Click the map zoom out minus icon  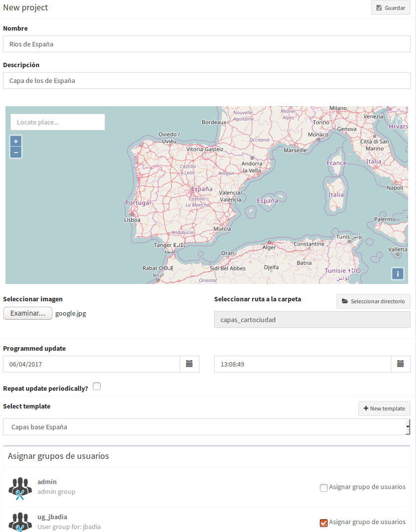coord(16,153)
